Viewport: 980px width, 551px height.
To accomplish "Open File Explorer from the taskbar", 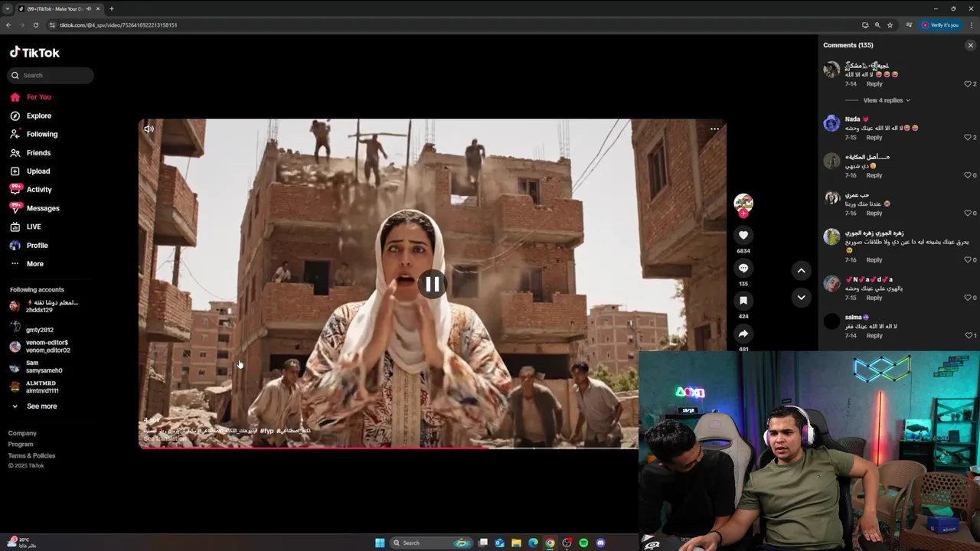I will point(516,543).
